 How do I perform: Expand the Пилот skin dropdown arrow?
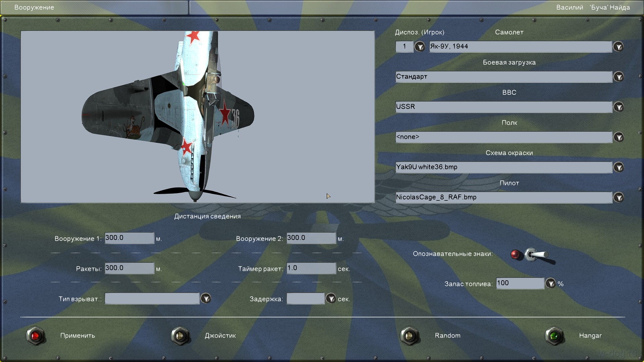pyautogui.click(x=618, y=197)
